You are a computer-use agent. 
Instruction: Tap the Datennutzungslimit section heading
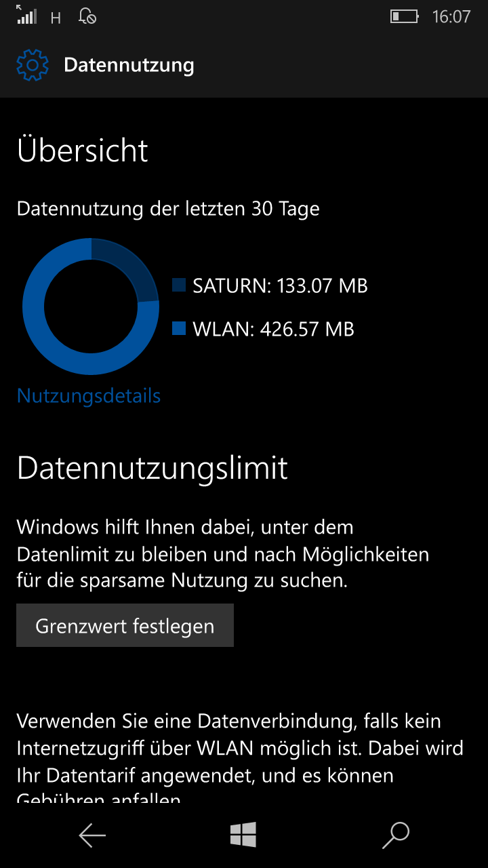(x=152, y=468)
